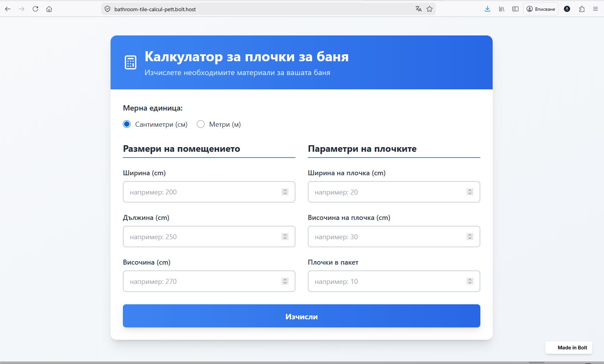Click the Изчисли calculate button
Screen dimensions: 604x364
click(302, 316)
